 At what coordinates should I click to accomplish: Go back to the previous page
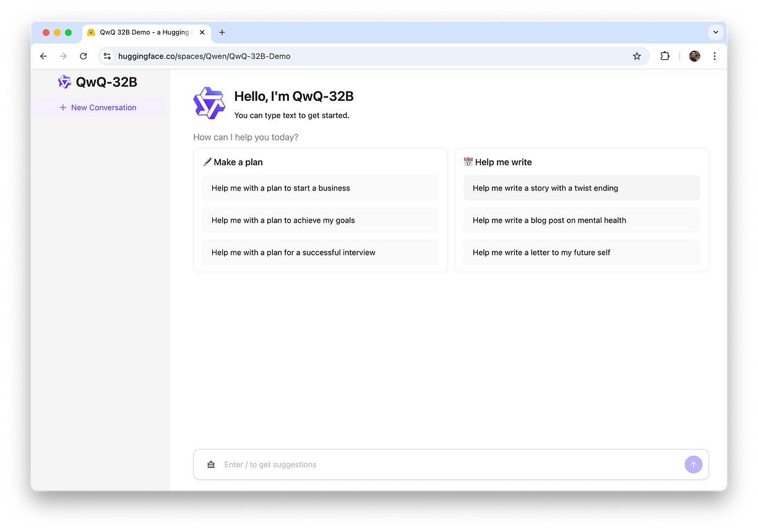(x=43, y=56)
